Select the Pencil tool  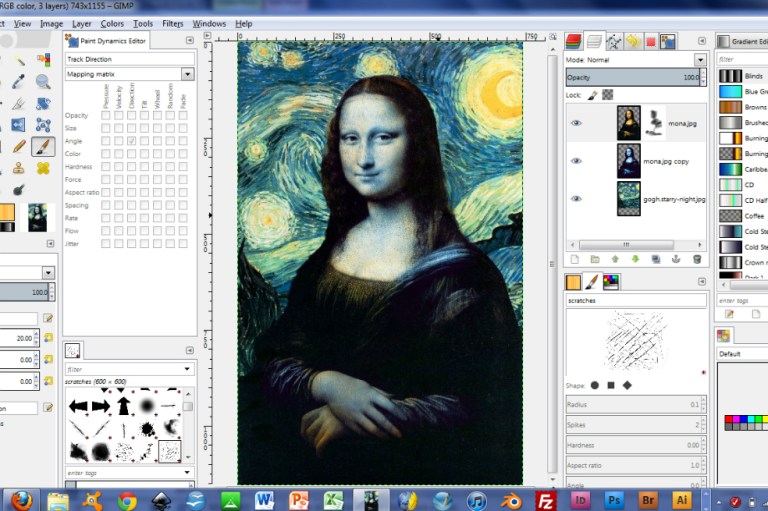coord(19,146)
